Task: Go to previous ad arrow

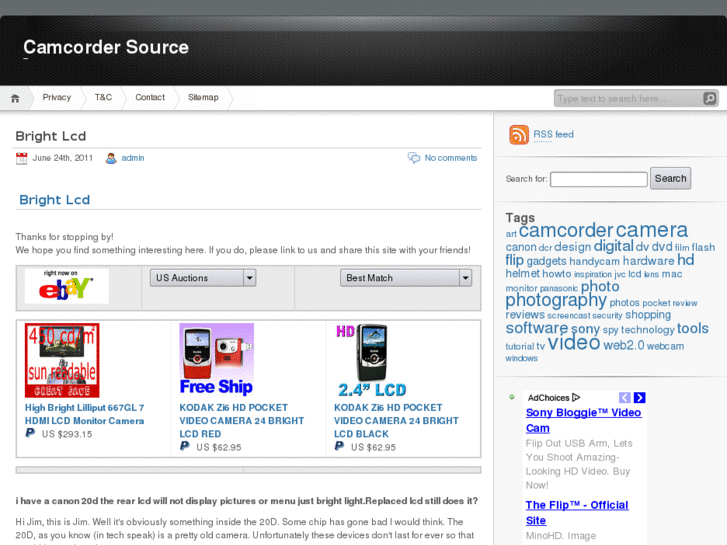Action: click(625, 398)
